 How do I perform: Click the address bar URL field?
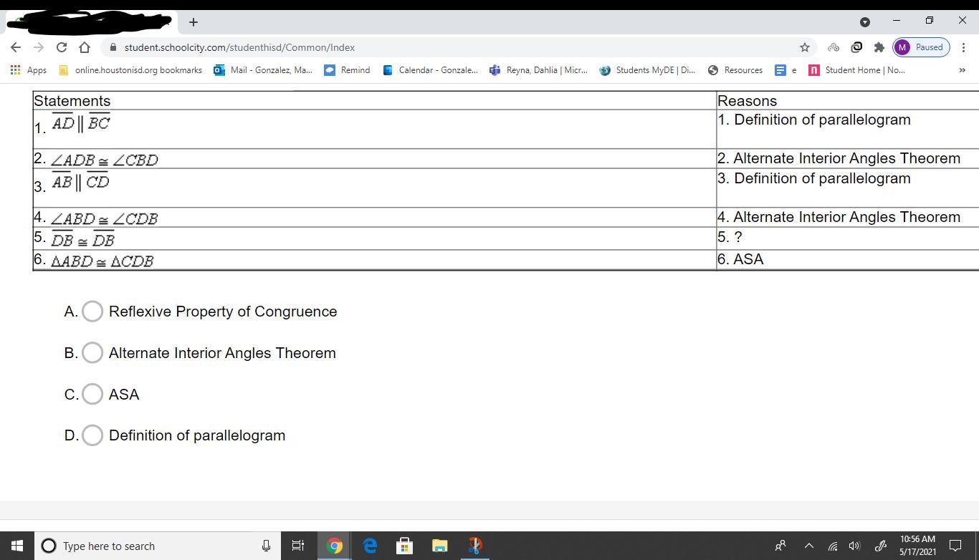pyautogui.click(x=457, y=47)
